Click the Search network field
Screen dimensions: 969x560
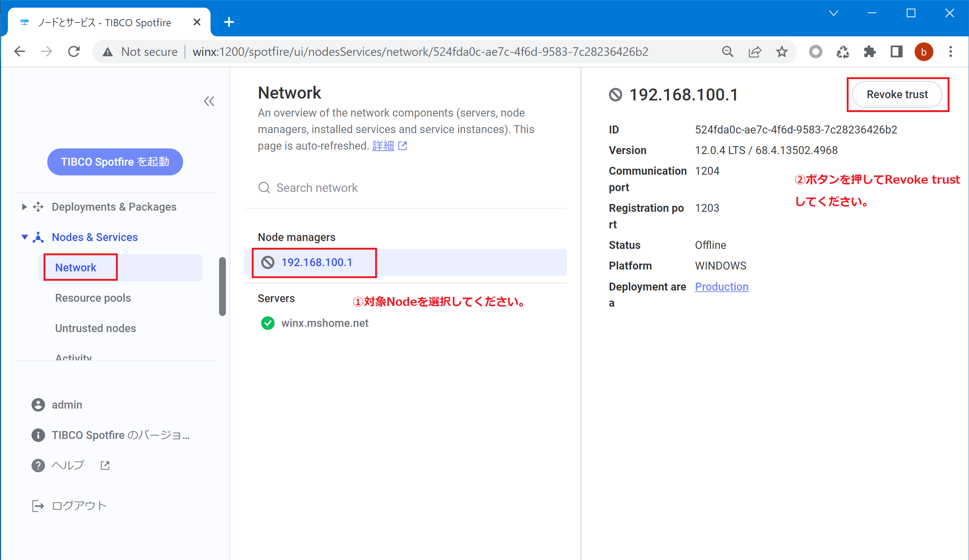tap(405, 188)
